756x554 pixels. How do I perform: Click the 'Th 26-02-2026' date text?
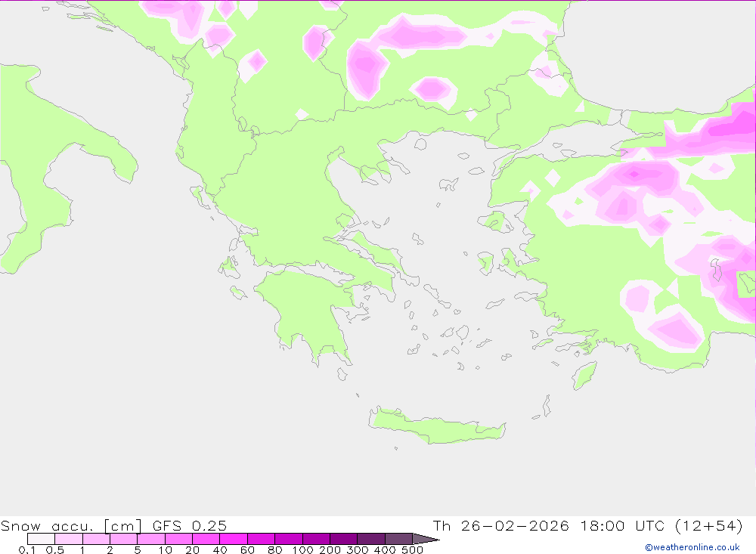[x=500, y=525]
